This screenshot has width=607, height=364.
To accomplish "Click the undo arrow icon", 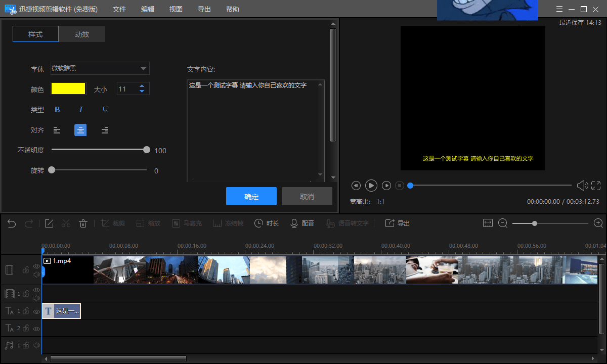I will pos(11,223).
